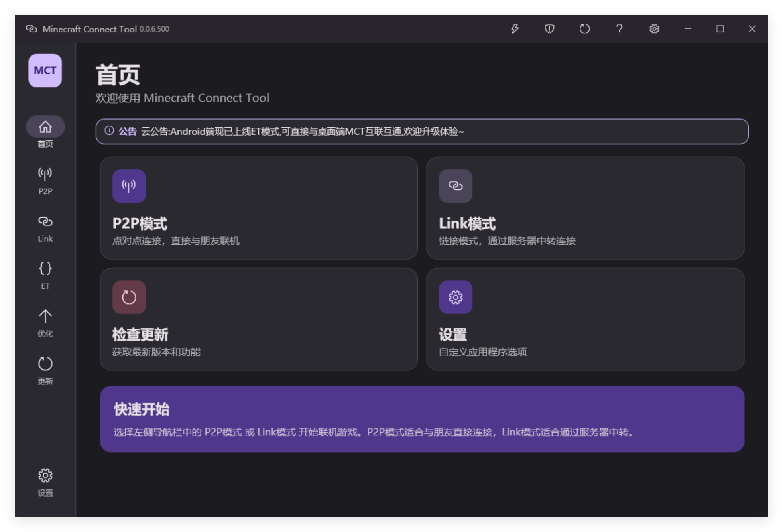Click the lightning bolt icon in title bar
Screen dimensions: 783x532
pyautogui.click(x=515, y=29)
